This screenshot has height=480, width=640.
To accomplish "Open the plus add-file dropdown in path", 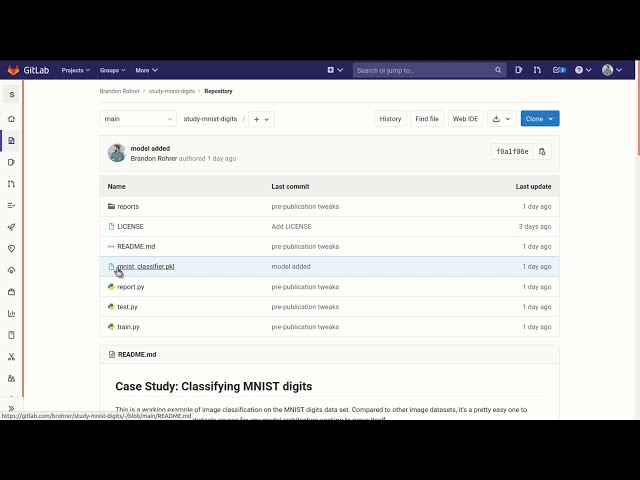I will tap(261, 119).
